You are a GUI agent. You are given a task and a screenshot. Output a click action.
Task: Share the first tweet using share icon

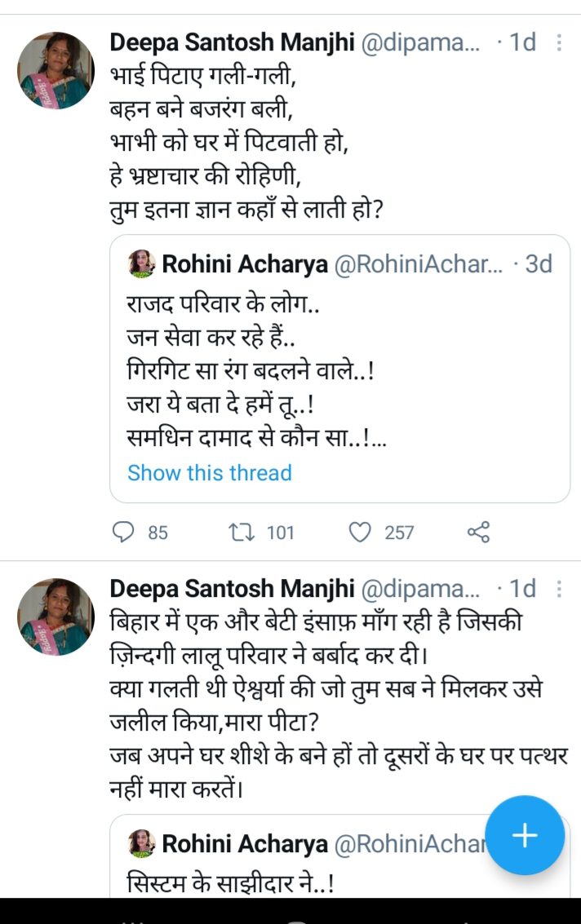(478, 533)
